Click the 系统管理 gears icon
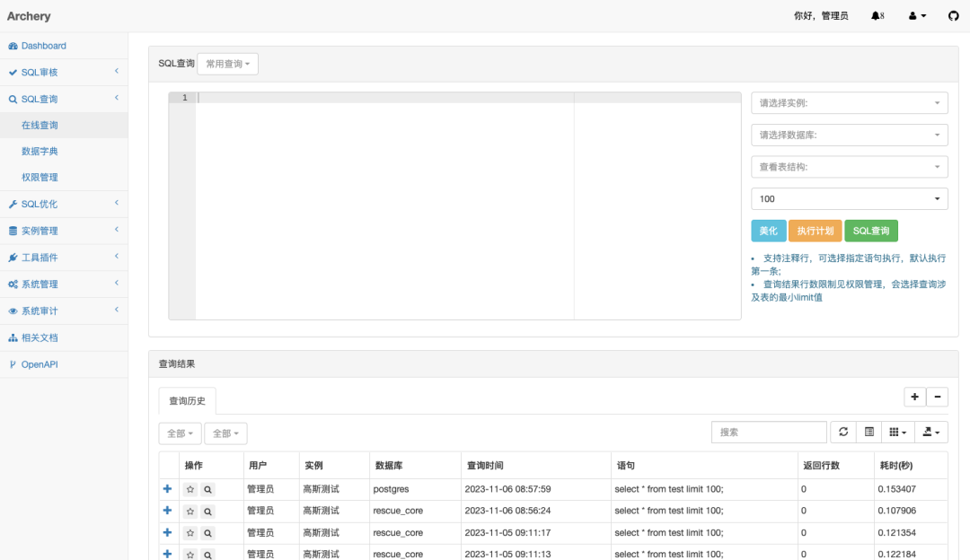The image size is (970, 560). pyautogui.click(x=13, y=284)
